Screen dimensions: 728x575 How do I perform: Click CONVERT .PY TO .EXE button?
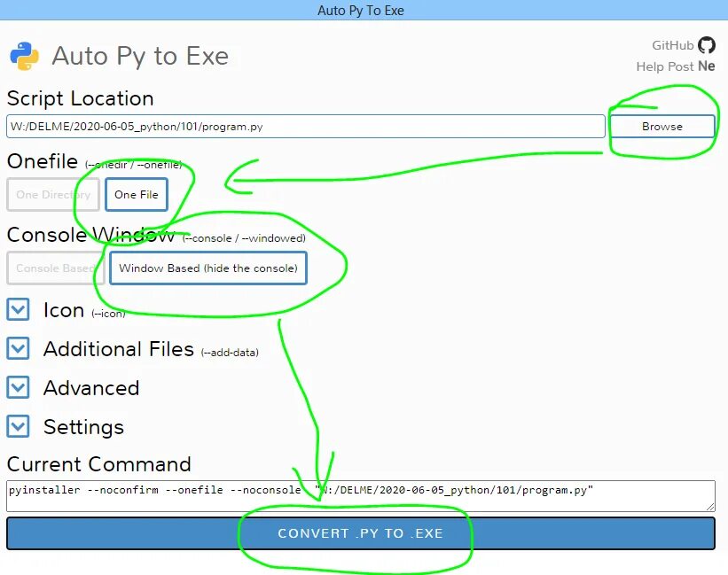[361, 533]
